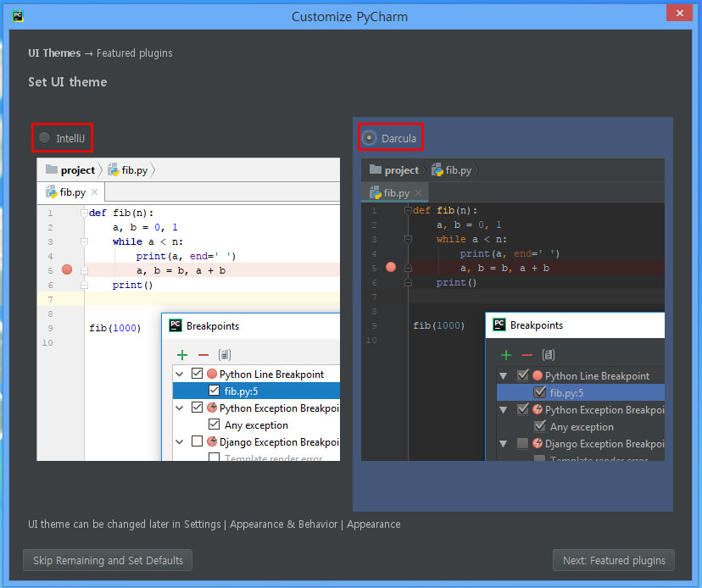Screen dimensions: 702x588
Task: Collapse Python Line Breakpoint node in light preview
Action: pos(179,374)
